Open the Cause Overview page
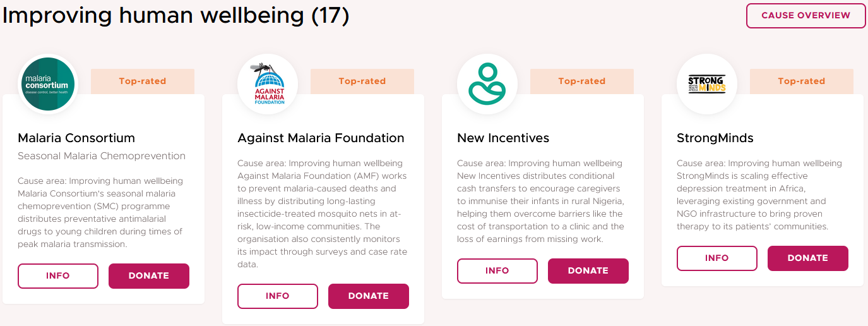 (x=806, y=16)
